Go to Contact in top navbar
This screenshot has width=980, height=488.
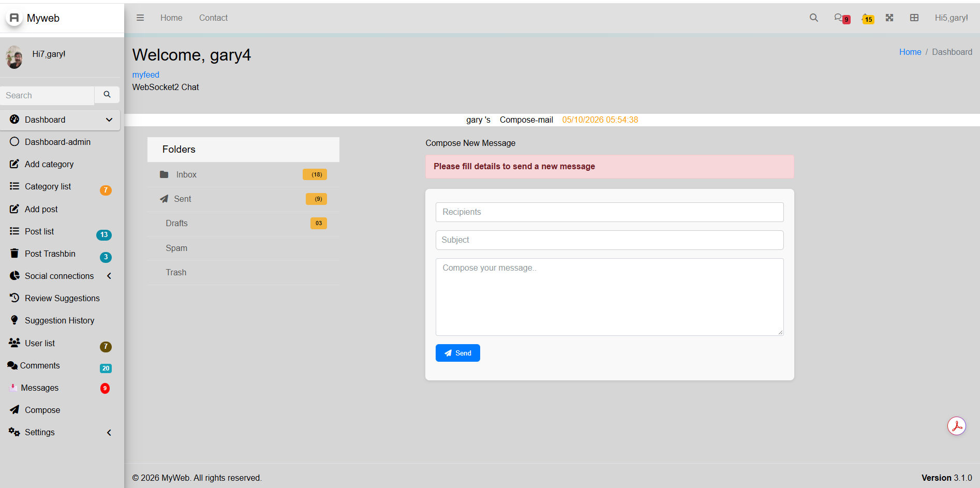(213, 18)
